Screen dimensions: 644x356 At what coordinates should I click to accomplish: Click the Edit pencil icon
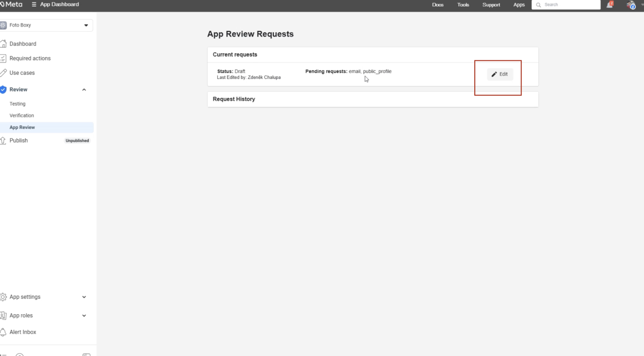(x=494, y=74)
